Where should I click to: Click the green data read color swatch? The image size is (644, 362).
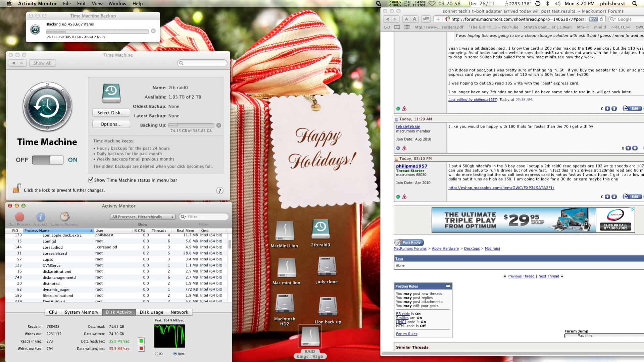141,341
